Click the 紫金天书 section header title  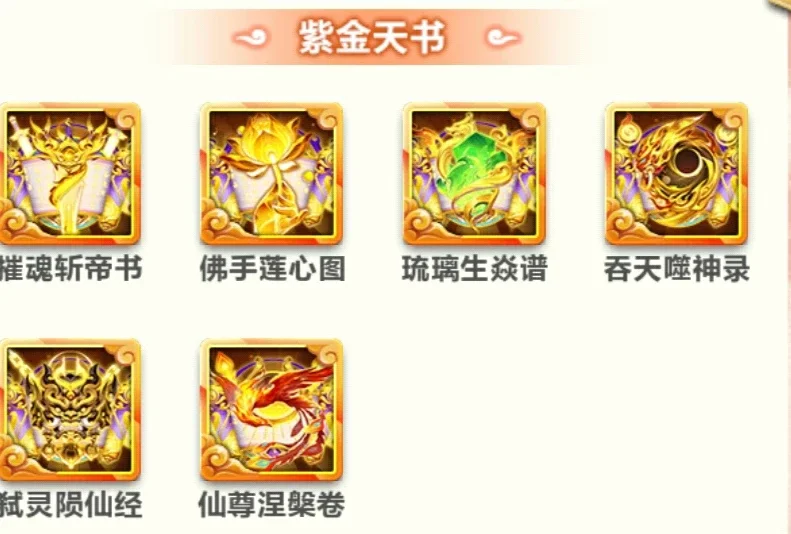(372, 37)
